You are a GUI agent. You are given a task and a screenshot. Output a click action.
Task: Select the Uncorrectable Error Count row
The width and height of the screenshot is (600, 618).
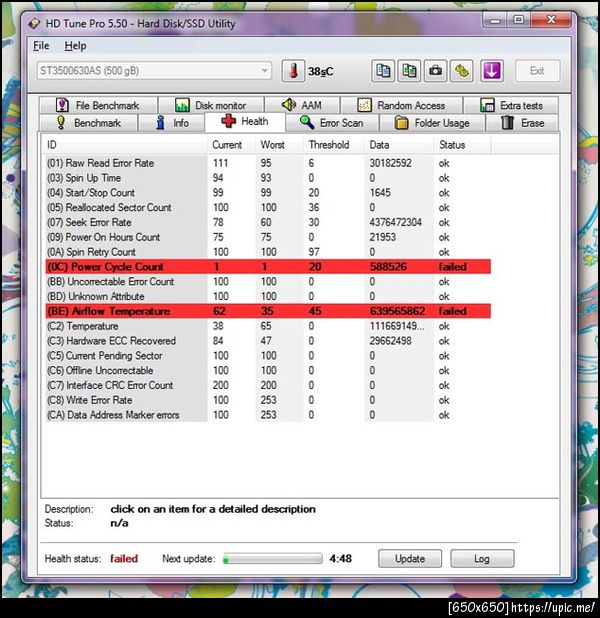268,282
